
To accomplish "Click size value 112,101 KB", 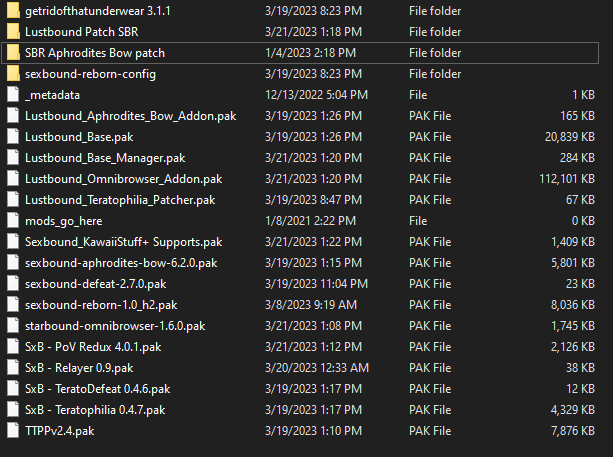I will tap(567, 179).
